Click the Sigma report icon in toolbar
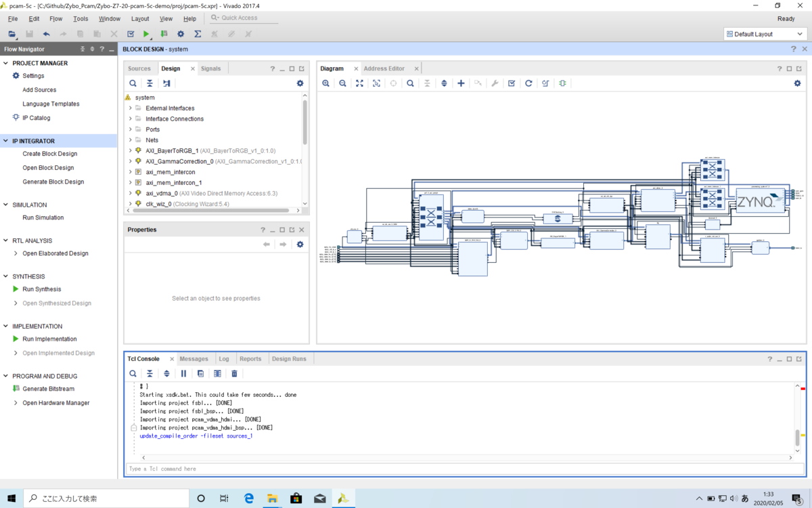This screenshot has height=508, width=812. [198, 34]
